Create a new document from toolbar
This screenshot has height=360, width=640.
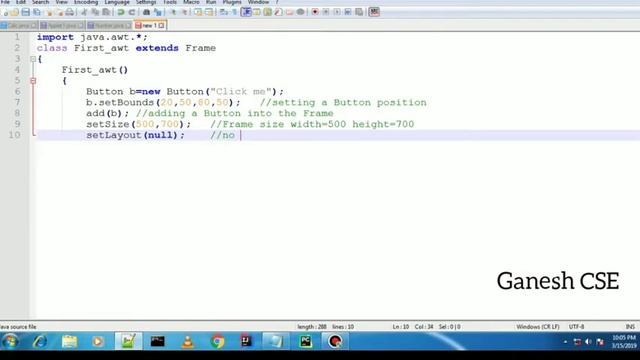click(x=4, y=12)
